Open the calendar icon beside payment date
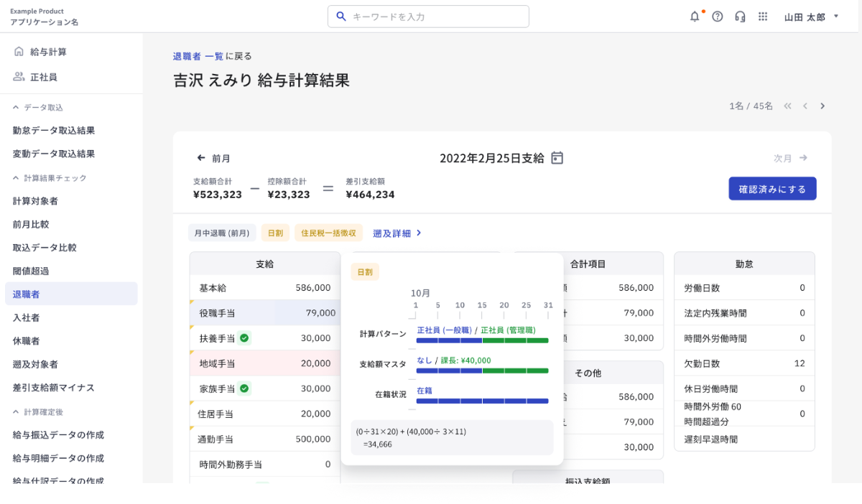 click(x=557, y=158)
